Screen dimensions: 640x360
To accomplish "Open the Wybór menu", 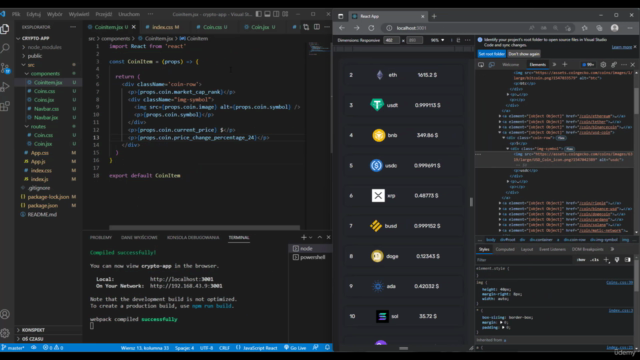I will (54, 14).
